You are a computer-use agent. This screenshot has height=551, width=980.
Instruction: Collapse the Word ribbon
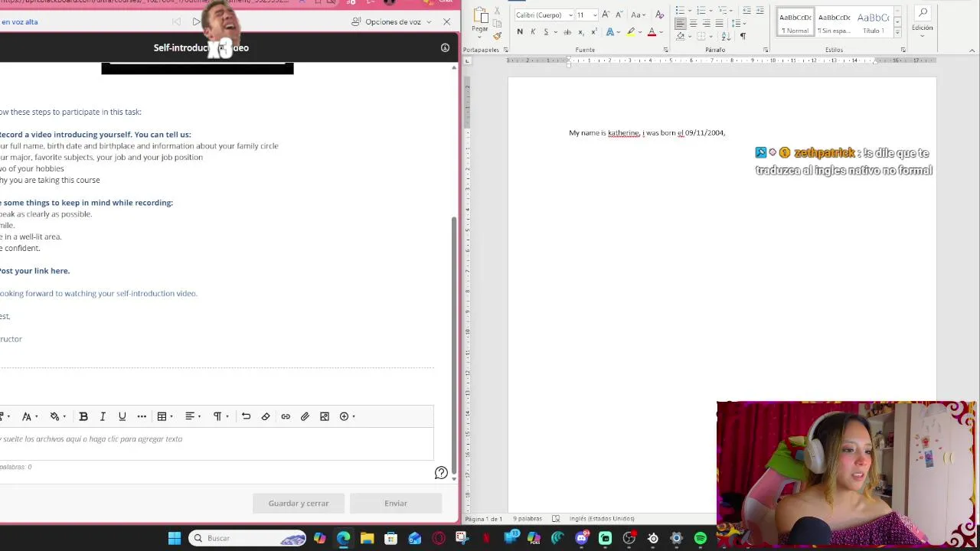coord(972,51)
